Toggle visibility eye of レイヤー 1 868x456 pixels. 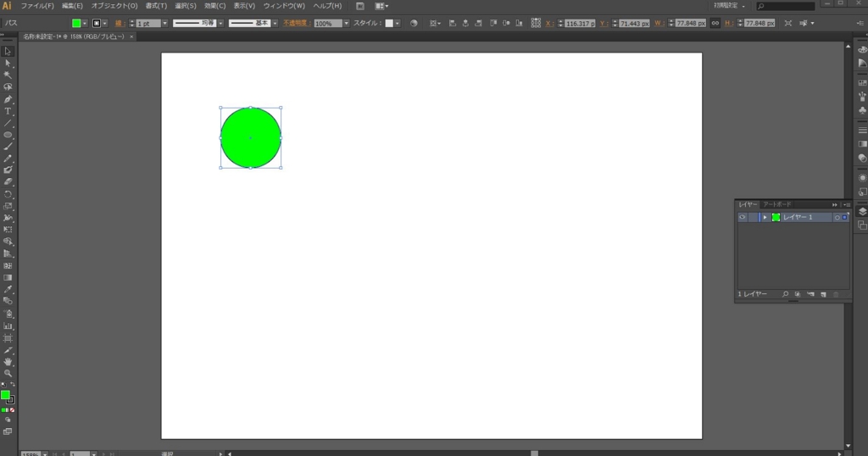click(x=743, y=218)
